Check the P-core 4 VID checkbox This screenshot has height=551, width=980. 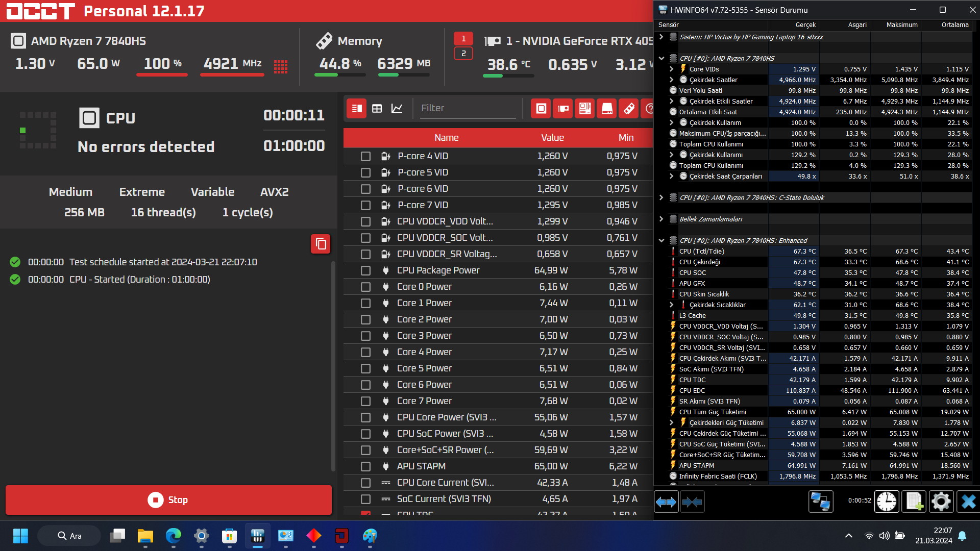(365, 156)
